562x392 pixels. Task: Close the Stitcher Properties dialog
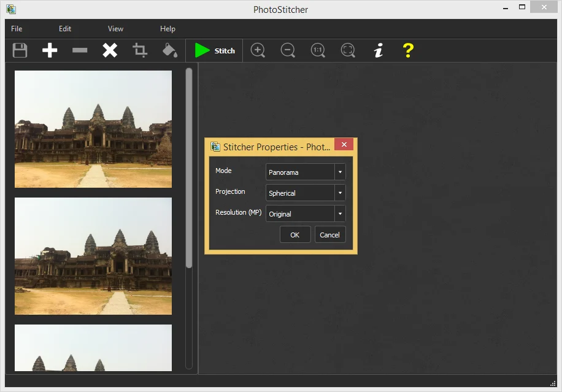pos(344,144)
